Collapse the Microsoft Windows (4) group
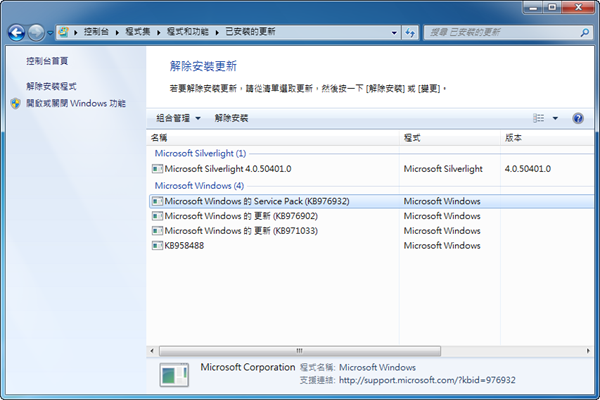The width and height of the screenshot is (600, 400). 199,186
